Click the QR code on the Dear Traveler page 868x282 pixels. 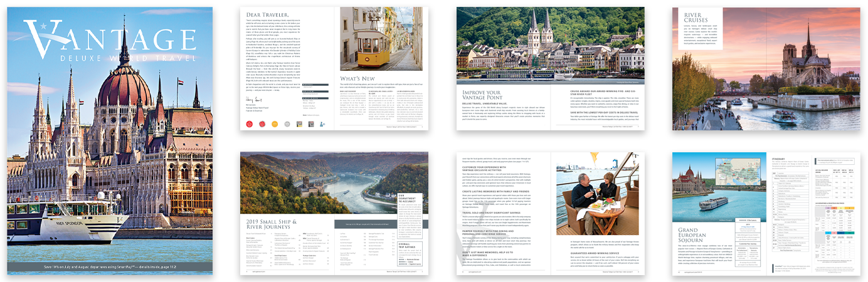tap(300, 124)
